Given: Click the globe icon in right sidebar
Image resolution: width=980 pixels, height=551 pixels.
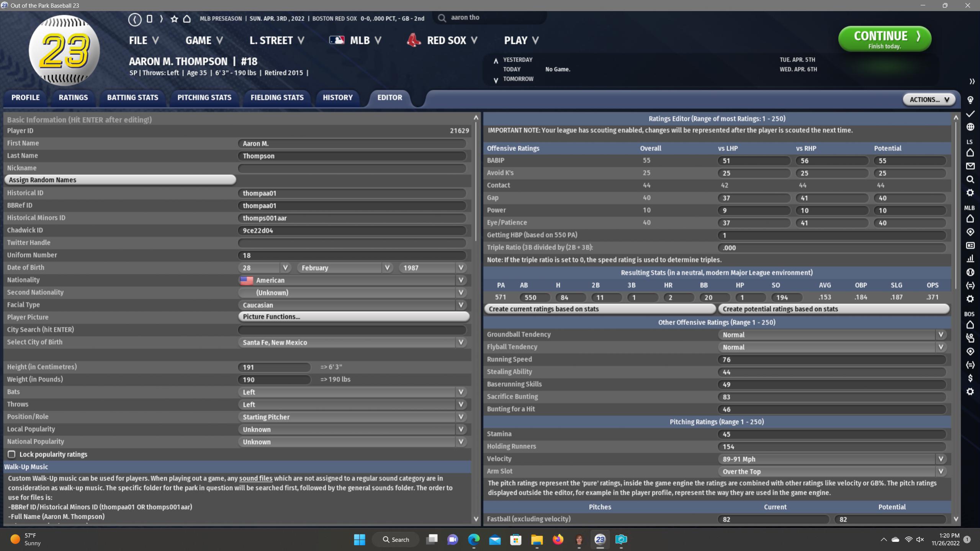Looking at the screenshot, I should point(970,127).
